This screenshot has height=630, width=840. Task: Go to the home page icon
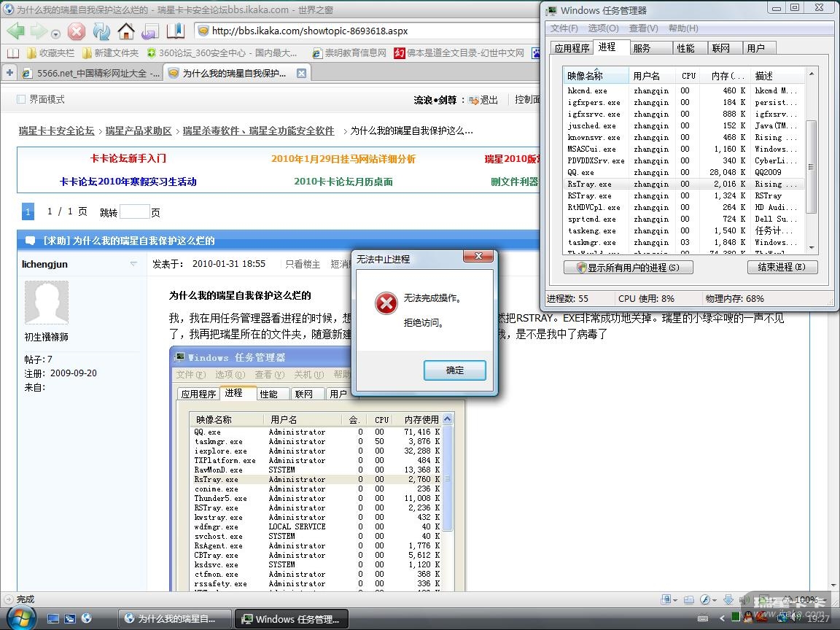pos(126,31)
